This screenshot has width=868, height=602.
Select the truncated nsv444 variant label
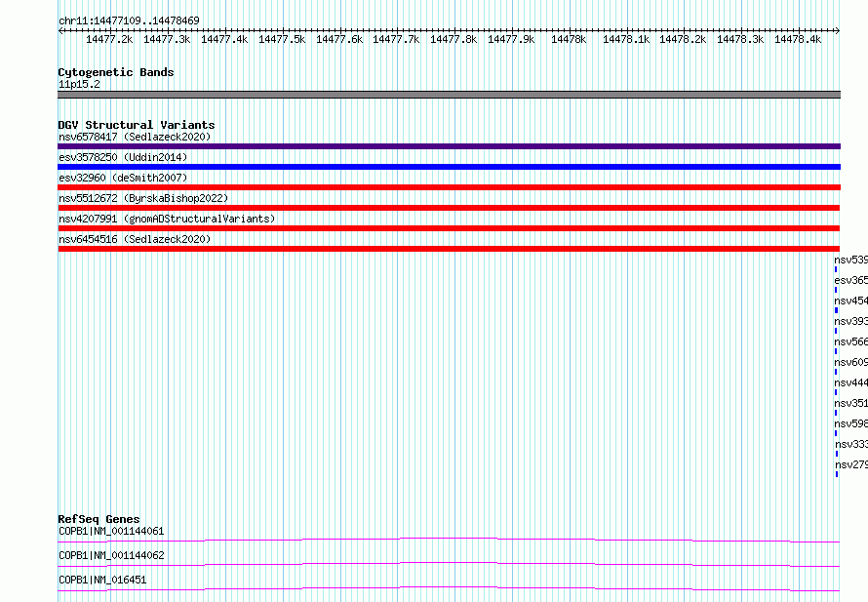(850, 382)
